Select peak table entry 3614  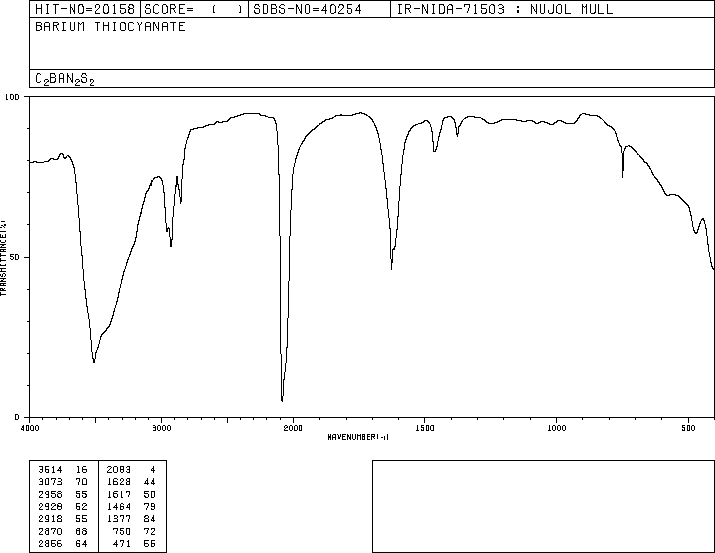coord(50,470)
